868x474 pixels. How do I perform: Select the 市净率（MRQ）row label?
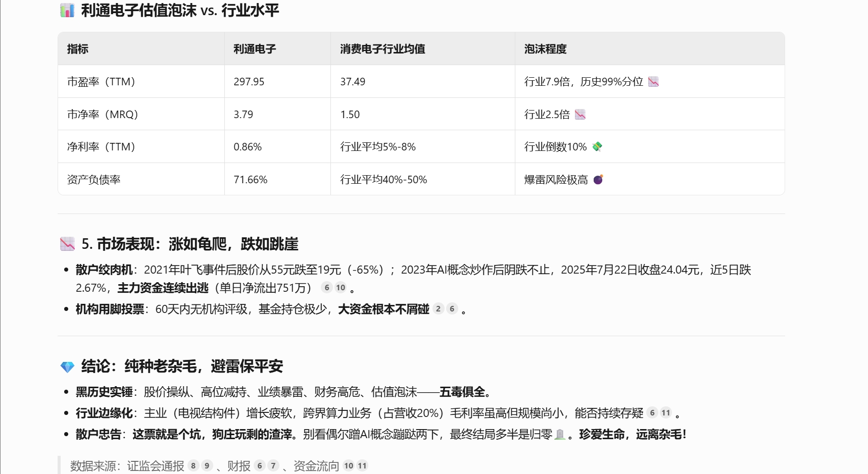point(103,115)
